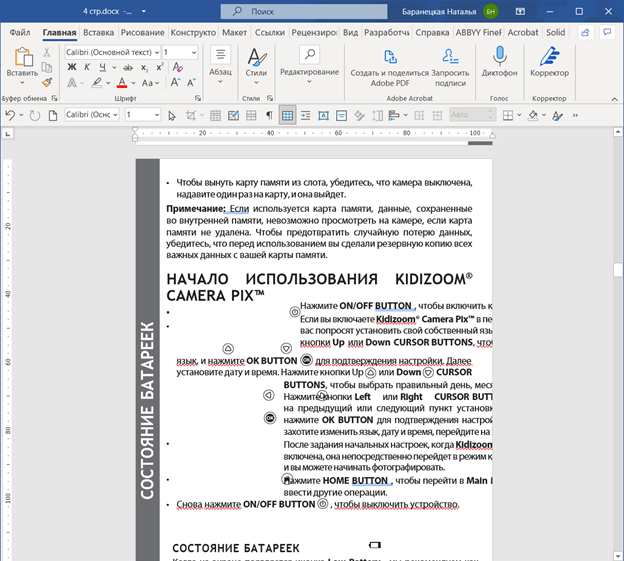624x561 pixels.
Task: Click the Paste (Вставить) clipboard icon
Action: (23, 56)
